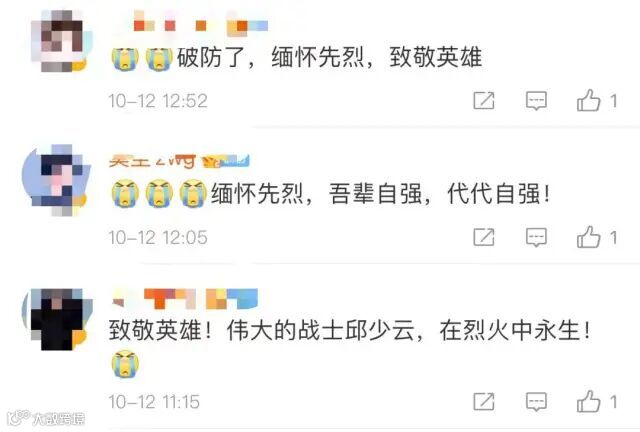Select the comment text 破防了,缅怀先烈

pos(270,57)
